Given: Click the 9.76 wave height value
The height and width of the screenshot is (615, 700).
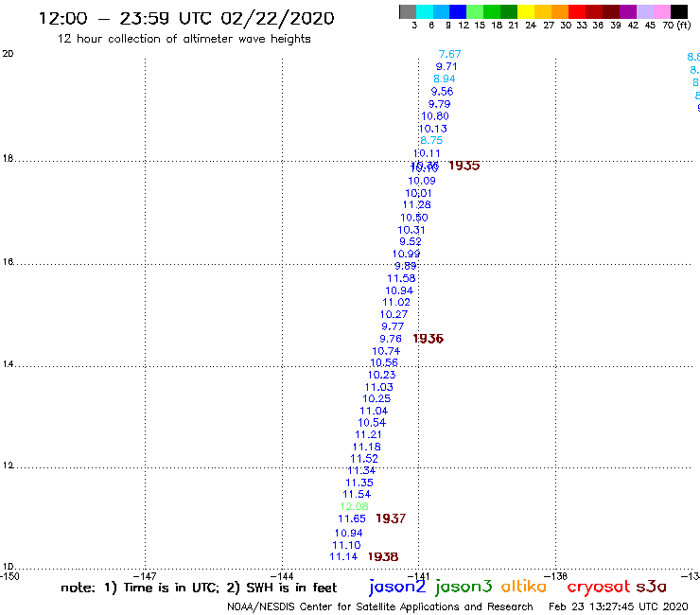Looking at the screenshot, I should 391,339.
